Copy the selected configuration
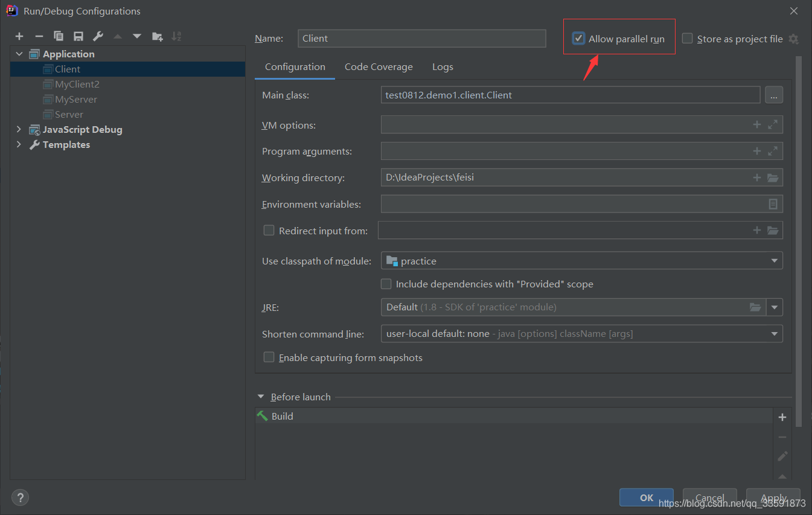The image size is (812, 515). click(x=59, y=36)
